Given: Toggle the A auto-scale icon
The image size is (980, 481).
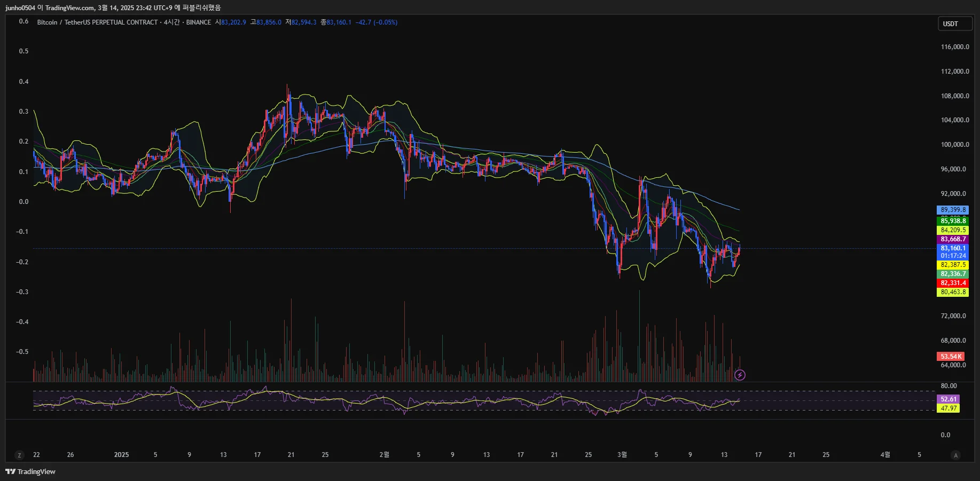Looking at the screenshot, I should [x=955, y=455].
